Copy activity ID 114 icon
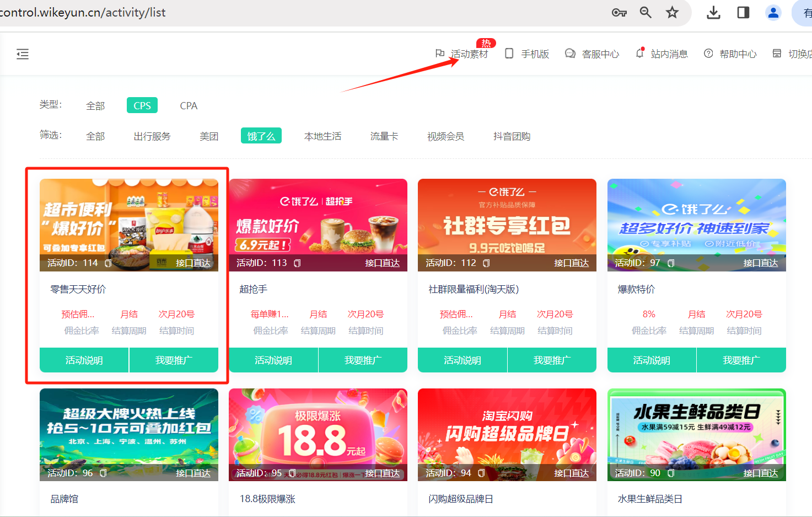Screen dimensions: 812x517 108,263
